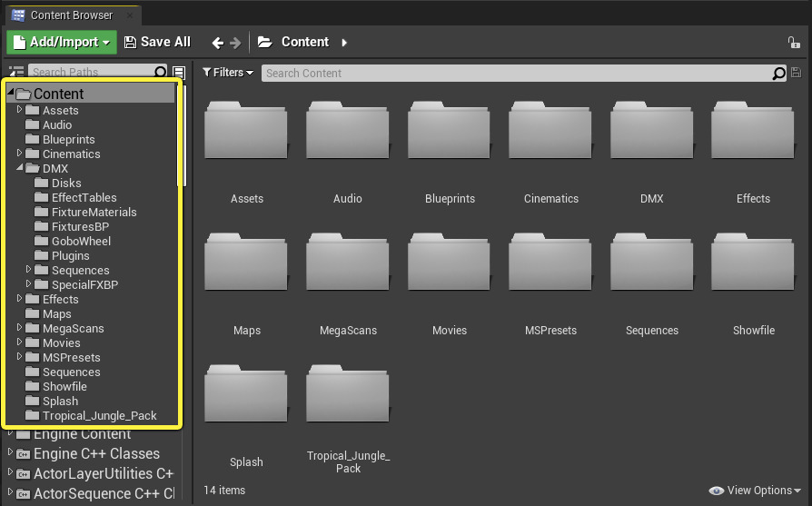The height and width of the screenshot is (506, 812).
Task: Select Audio folder in tree
Action: click(x=57, y=124)
